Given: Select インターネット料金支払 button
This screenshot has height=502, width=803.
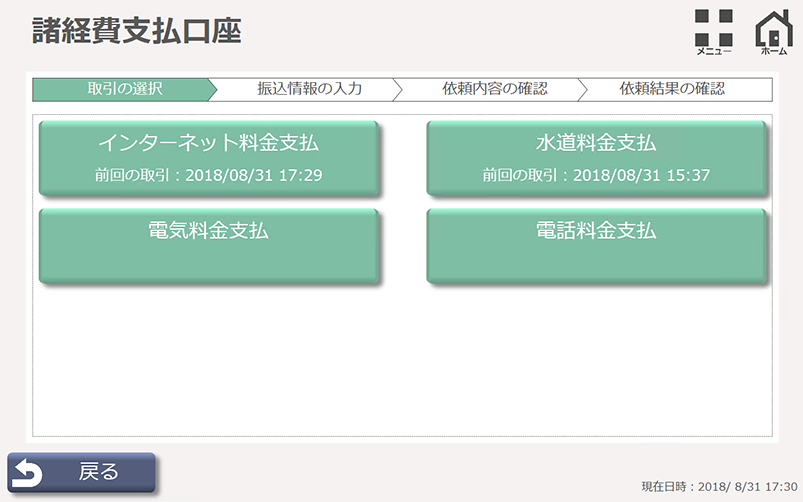Looking at the screenshot, I should click(x=209, y=158).
